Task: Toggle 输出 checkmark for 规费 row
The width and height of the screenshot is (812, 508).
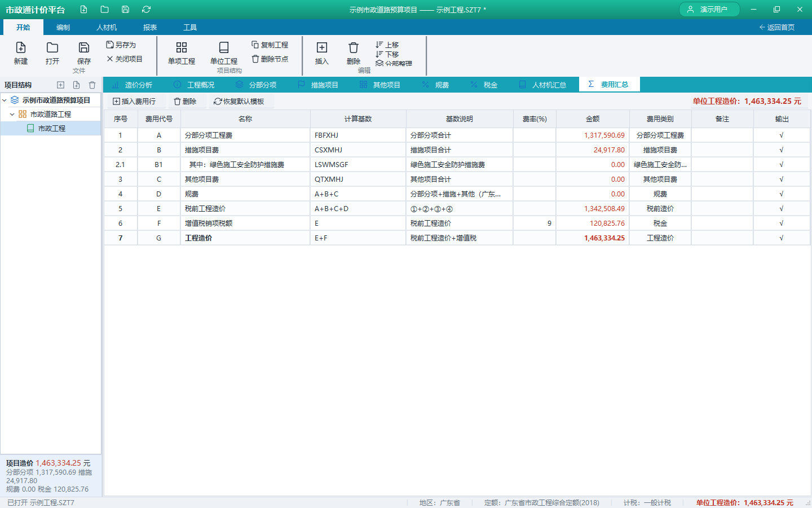Action: [782, 194]
